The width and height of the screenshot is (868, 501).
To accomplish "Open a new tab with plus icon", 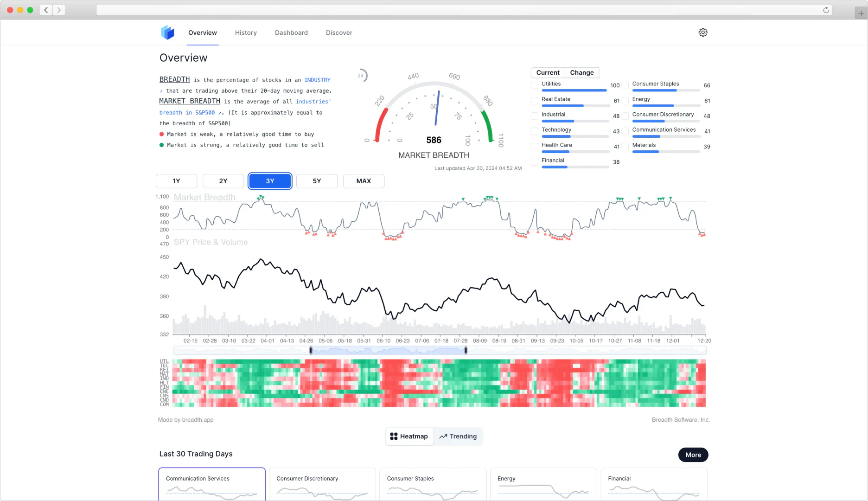I will coord(861,13).
